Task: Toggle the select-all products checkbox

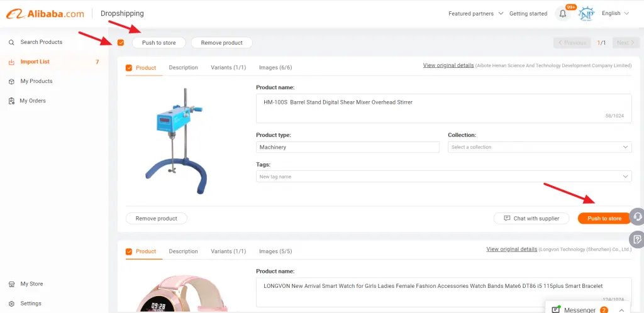Action: (121, 43)
